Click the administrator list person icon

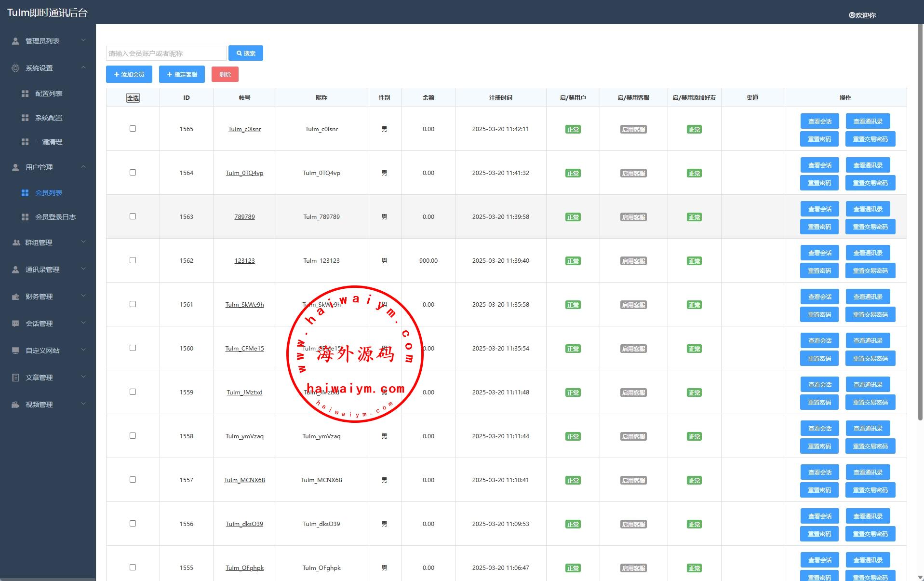[15, 41]
